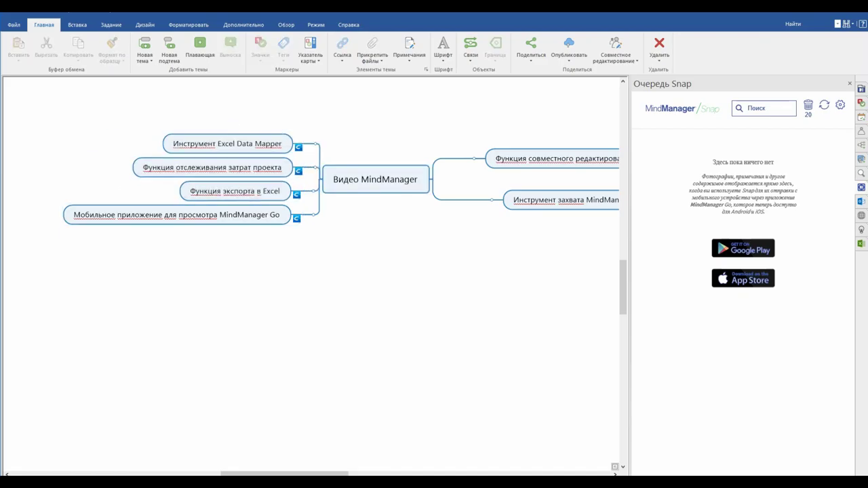868x488 pixels.
Task: Open the lightbulb sidebar tab
Action: (x=861, y=230)
